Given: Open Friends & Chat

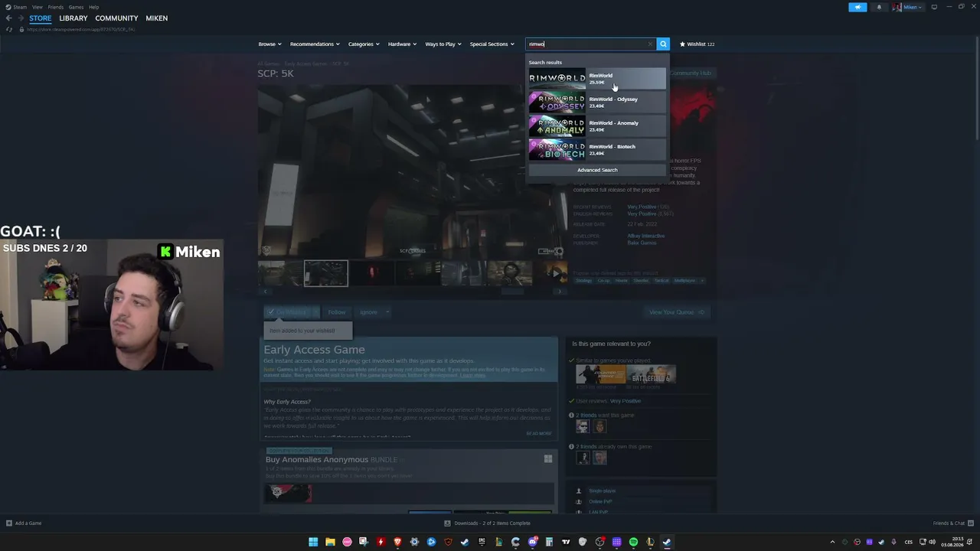Looking at the screenshot, I should pos(952,523).
